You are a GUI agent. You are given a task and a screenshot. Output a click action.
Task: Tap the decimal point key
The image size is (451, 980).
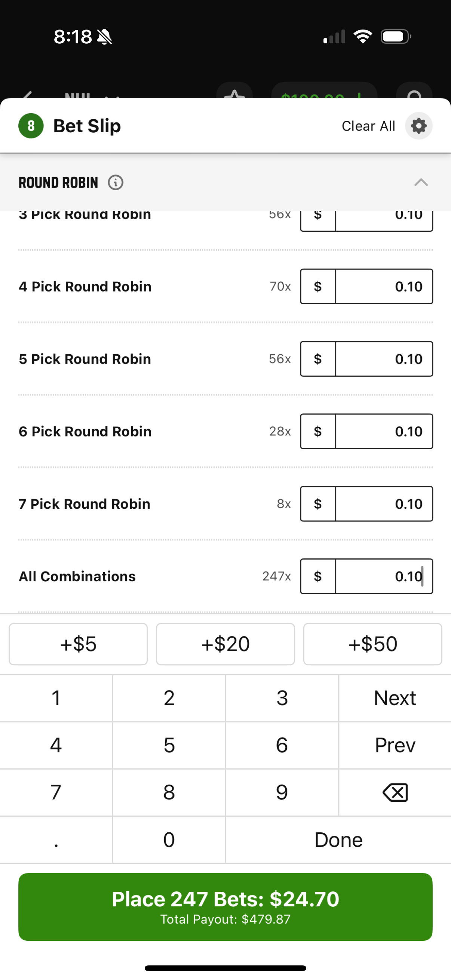[x=56, y=839]
